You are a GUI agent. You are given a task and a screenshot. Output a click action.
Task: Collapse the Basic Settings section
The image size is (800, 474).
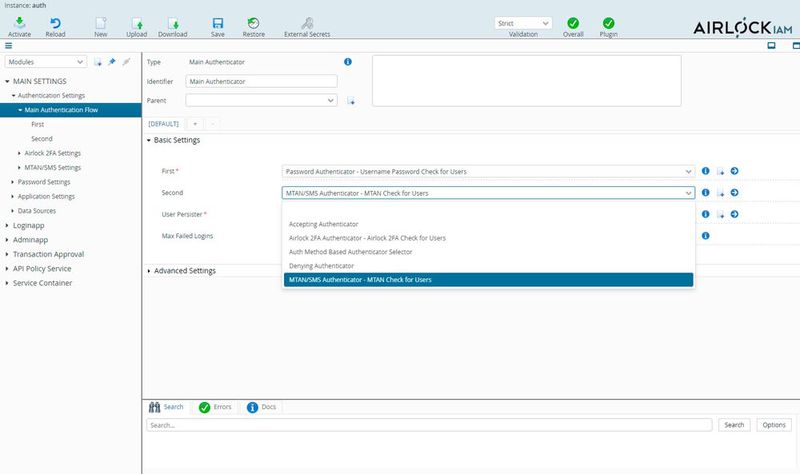point(149,140)
